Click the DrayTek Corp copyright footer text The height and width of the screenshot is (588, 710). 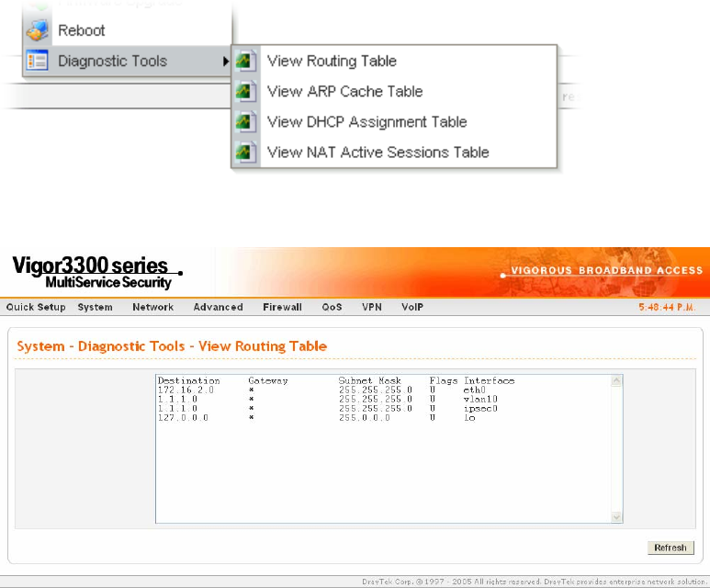click(535, 582)
